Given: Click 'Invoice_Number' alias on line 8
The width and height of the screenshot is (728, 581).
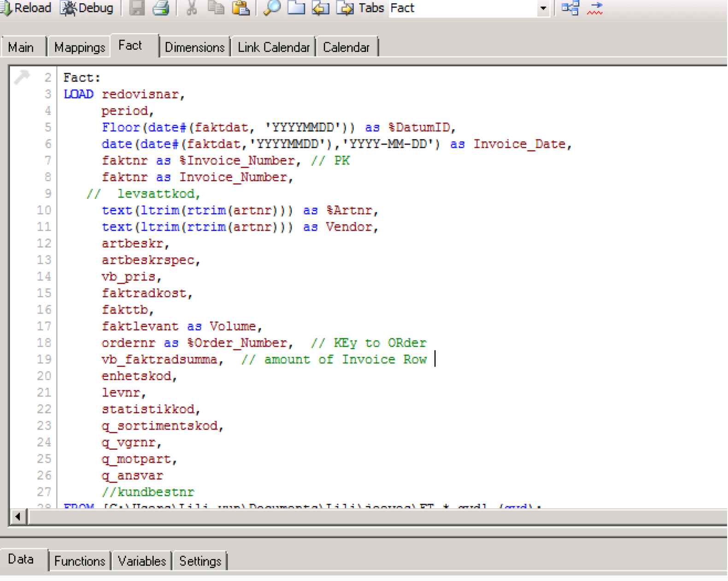Looking at the screenshot, I should pyautogui.click(x=233, y=177).
